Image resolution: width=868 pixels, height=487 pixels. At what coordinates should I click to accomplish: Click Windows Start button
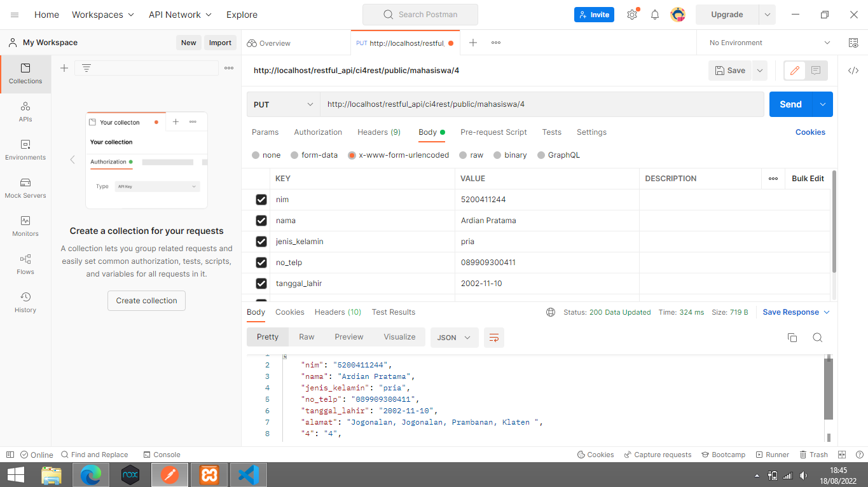tap(16, 475)
